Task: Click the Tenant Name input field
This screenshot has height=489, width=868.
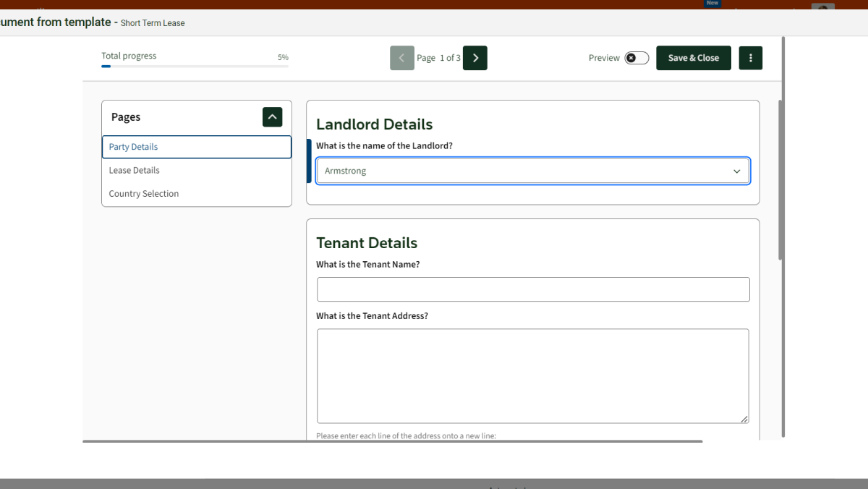Action: point(532,289)
